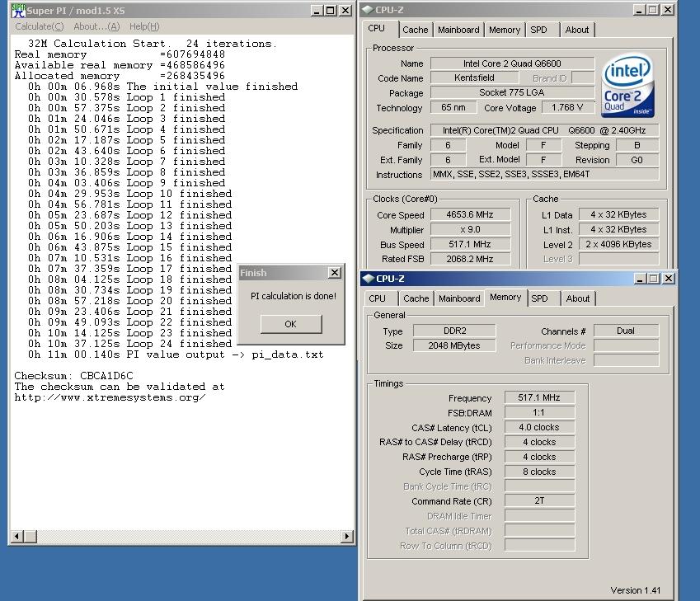Minimize the lower CPU-Z window
Image resolution: width=700 pixels, height=601 pixels.
tap(640, 279)
